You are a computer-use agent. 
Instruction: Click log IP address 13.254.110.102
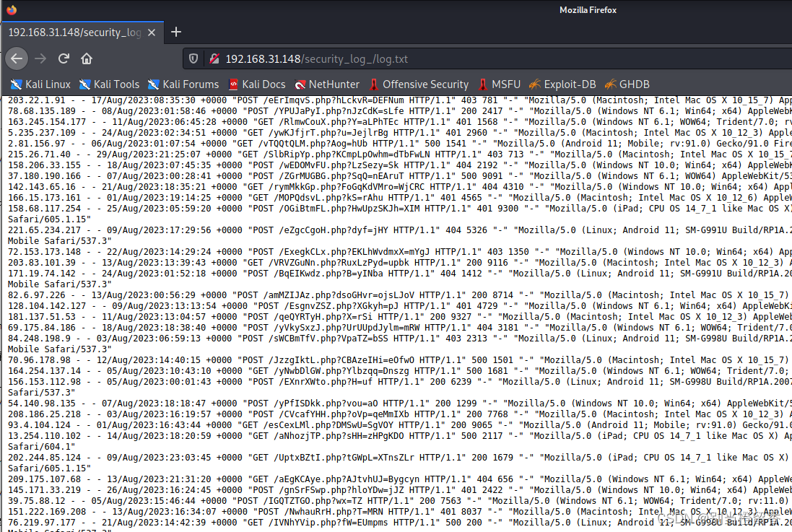(x=44, y=436)
